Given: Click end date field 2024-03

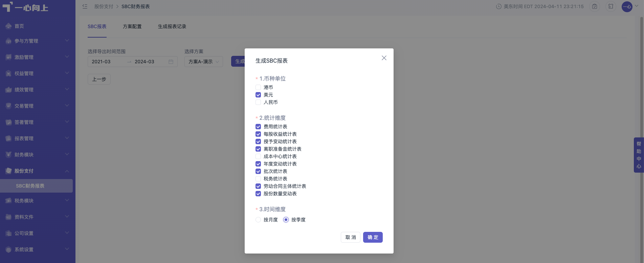Looking at the screenshot, I should tap(150, 62).
